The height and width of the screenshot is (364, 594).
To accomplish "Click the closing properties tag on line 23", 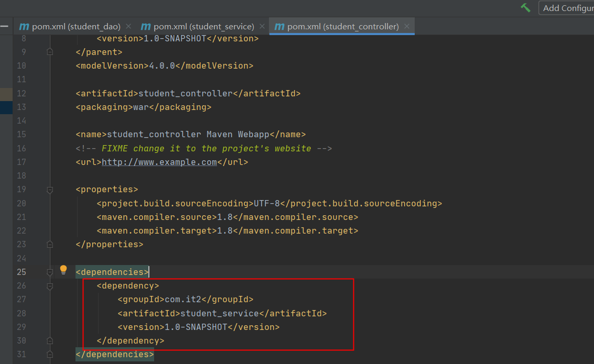I will pyautogui.click(x=110, y=245).
